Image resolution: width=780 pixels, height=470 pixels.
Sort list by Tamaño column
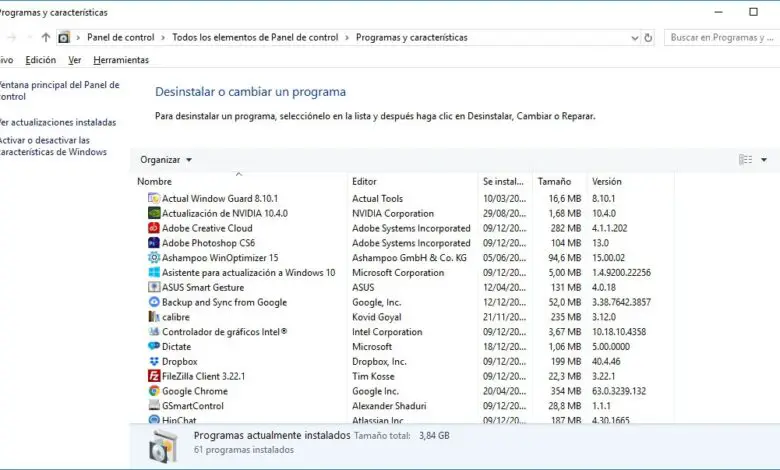[x=554, y=182]
